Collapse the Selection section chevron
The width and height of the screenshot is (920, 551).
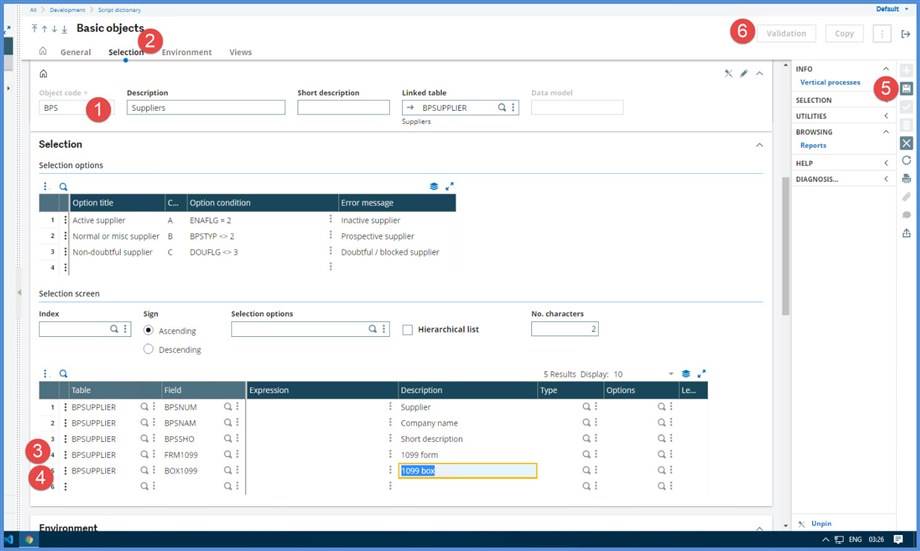point(759,144)
